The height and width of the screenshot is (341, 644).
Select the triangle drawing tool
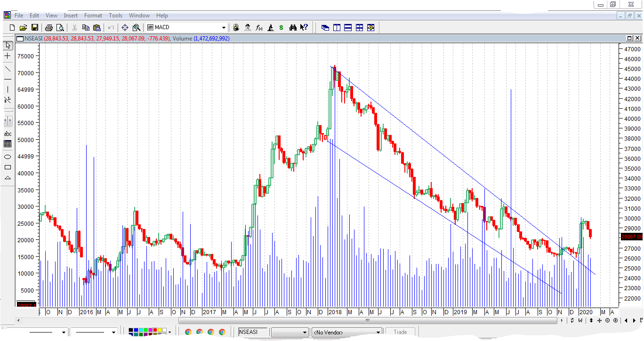coord(8,178)
